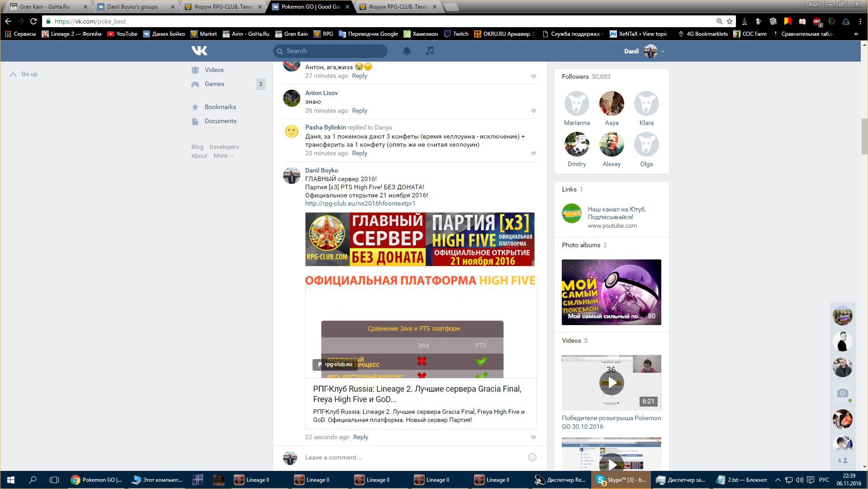Expand the More footer menu

[223, 156]
